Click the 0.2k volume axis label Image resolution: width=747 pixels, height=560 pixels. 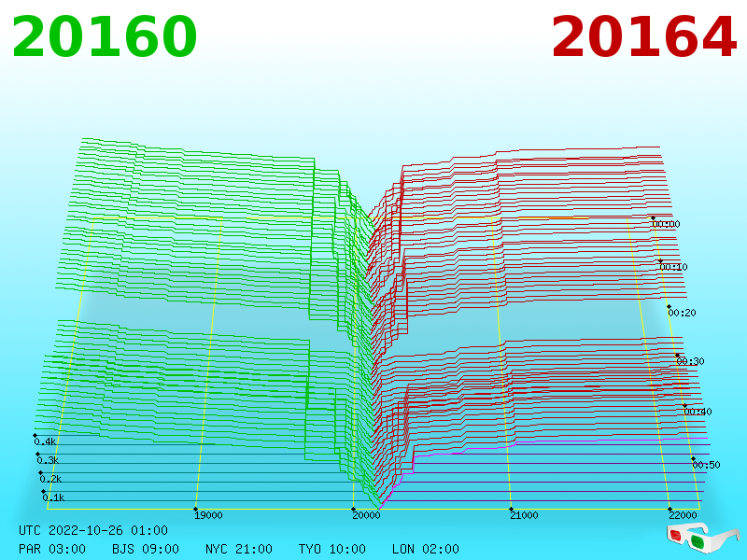50,479
